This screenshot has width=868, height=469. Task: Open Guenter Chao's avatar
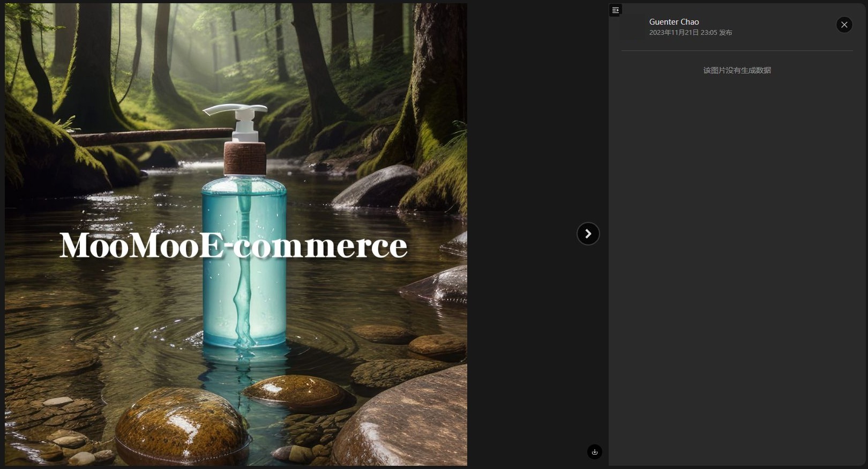633,27
